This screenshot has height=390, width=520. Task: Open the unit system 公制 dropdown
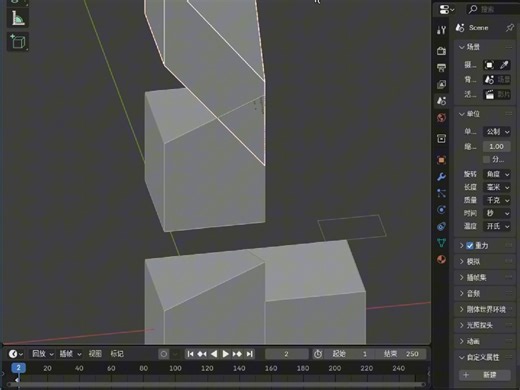click(x=497, y=132)
